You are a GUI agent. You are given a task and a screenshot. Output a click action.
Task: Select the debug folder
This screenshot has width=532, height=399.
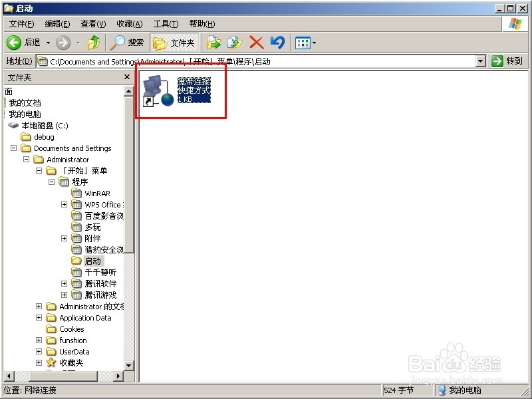44,137
